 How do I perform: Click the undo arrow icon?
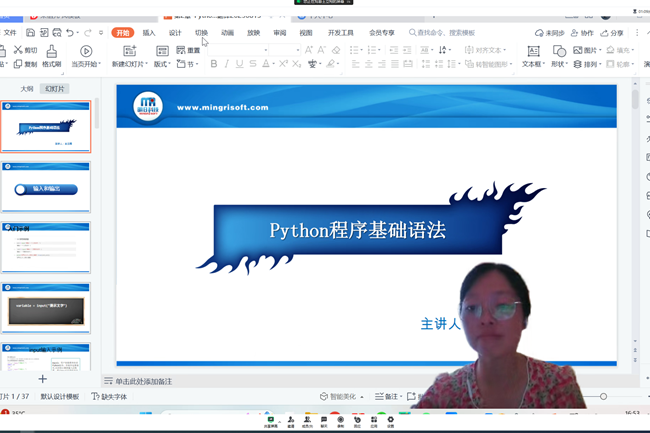point(70,33)
